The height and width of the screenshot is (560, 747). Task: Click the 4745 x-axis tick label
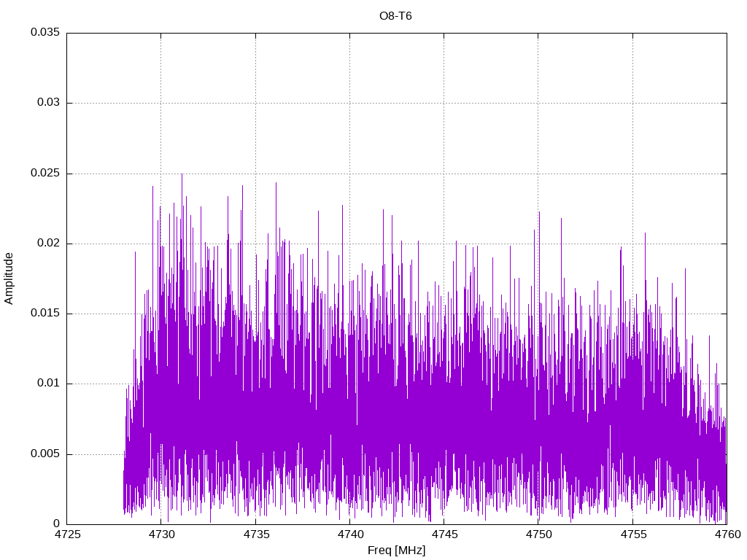pyautogui.click(x=444, y=535)
